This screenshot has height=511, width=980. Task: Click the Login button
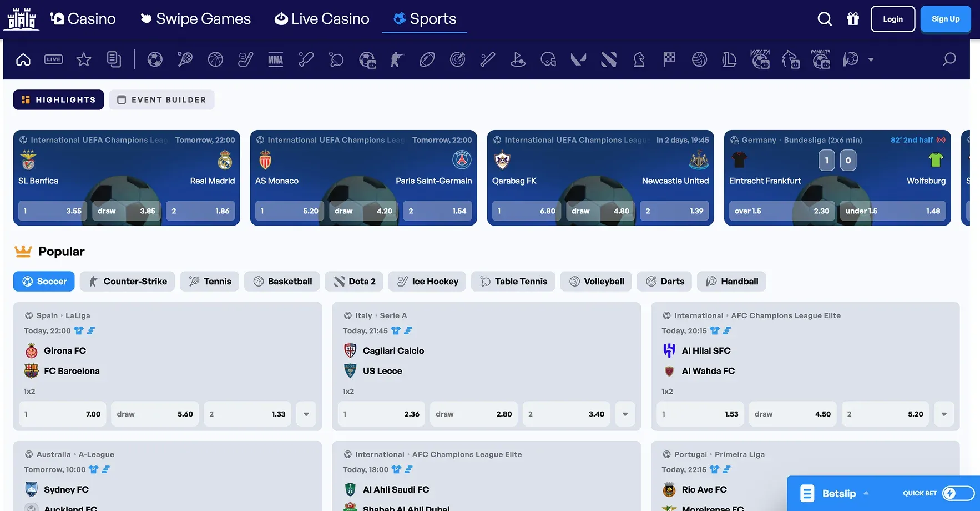click(892, 19)
